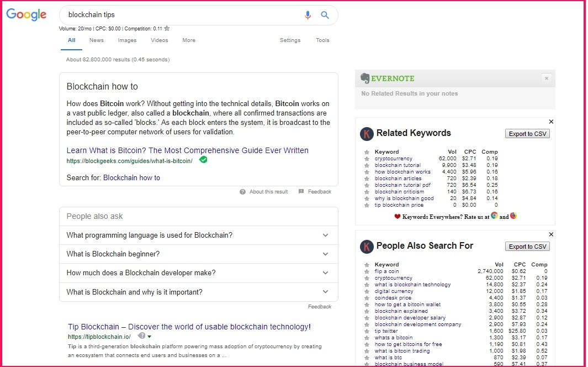This screenshot has width=588, height=367.
Task: Click the Evernote elephant logo
Action: 365,78
